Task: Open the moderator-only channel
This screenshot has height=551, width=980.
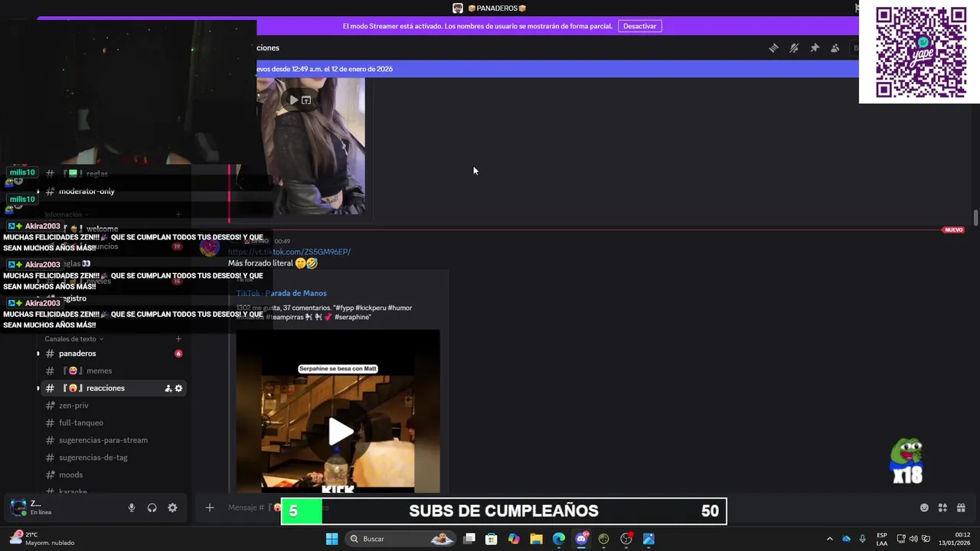Action: [87, 191]
